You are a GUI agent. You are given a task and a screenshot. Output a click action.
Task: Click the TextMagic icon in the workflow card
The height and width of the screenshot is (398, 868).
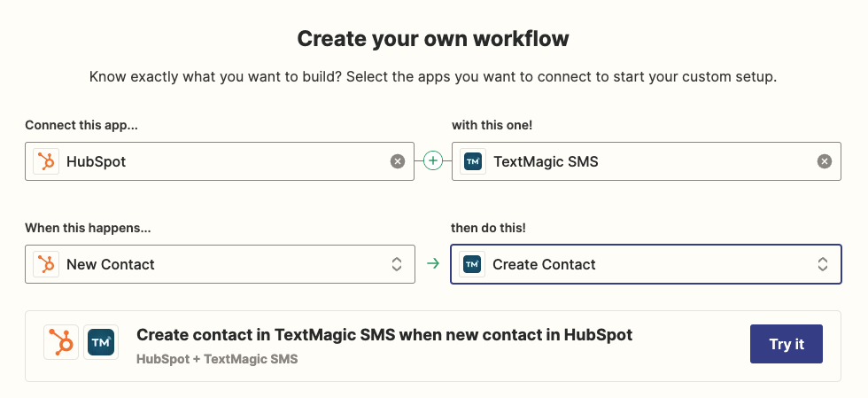tap(101, 342)
